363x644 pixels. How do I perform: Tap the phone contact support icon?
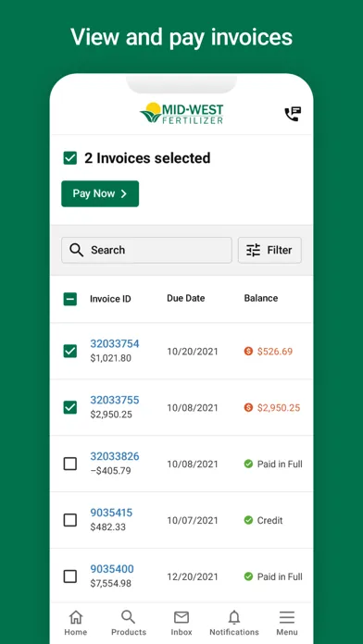294,114
